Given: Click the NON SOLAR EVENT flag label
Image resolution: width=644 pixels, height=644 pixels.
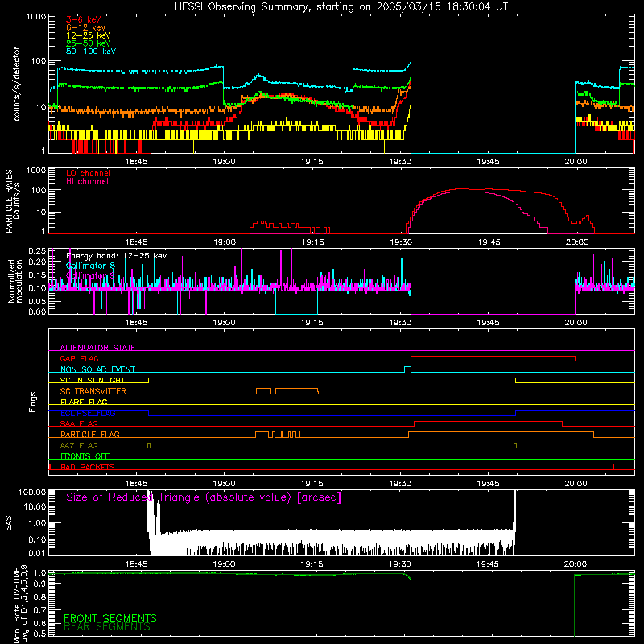Looking at the screenshot, I should click(x=97, y=369).
